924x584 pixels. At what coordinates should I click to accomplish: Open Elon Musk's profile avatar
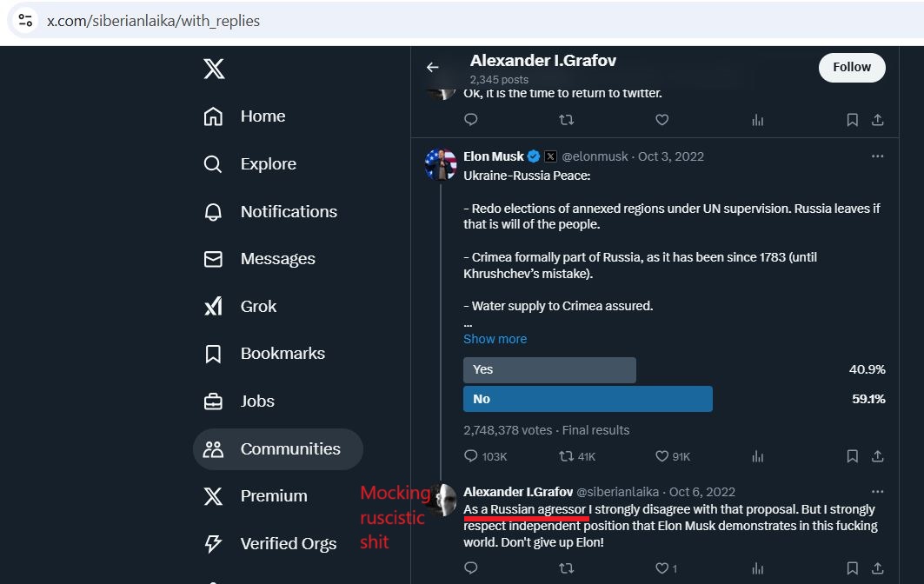tap(441, 164)
